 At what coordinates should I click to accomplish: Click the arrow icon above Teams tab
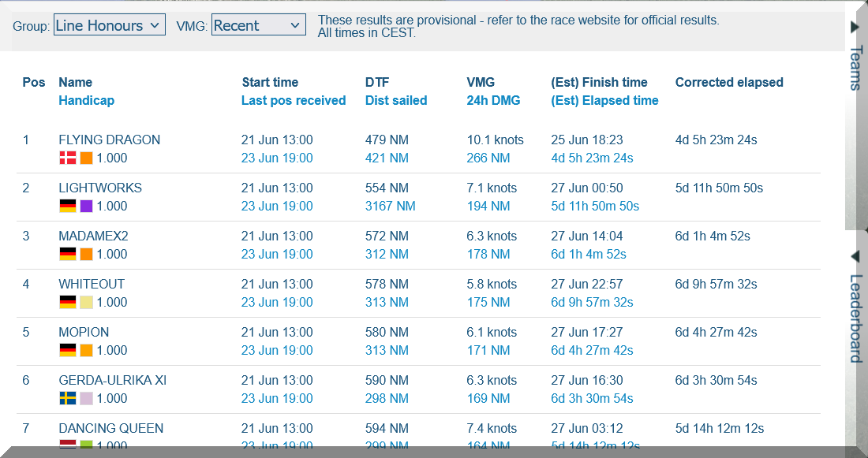pos(855,27)
